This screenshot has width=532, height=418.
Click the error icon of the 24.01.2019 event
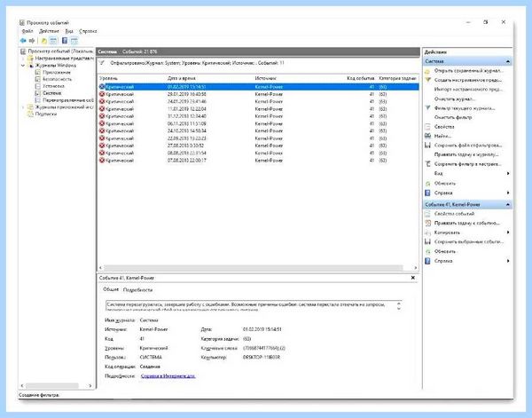coord(102,101)
